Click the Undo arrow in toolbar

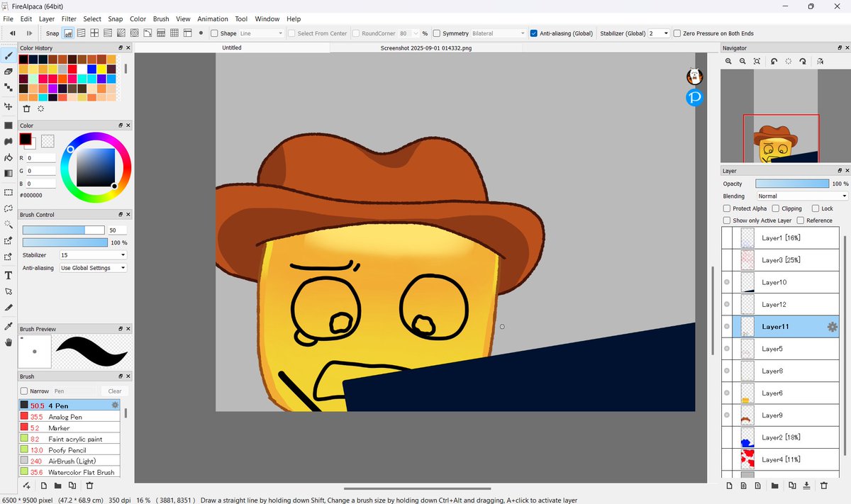click(x=13, y=33)
